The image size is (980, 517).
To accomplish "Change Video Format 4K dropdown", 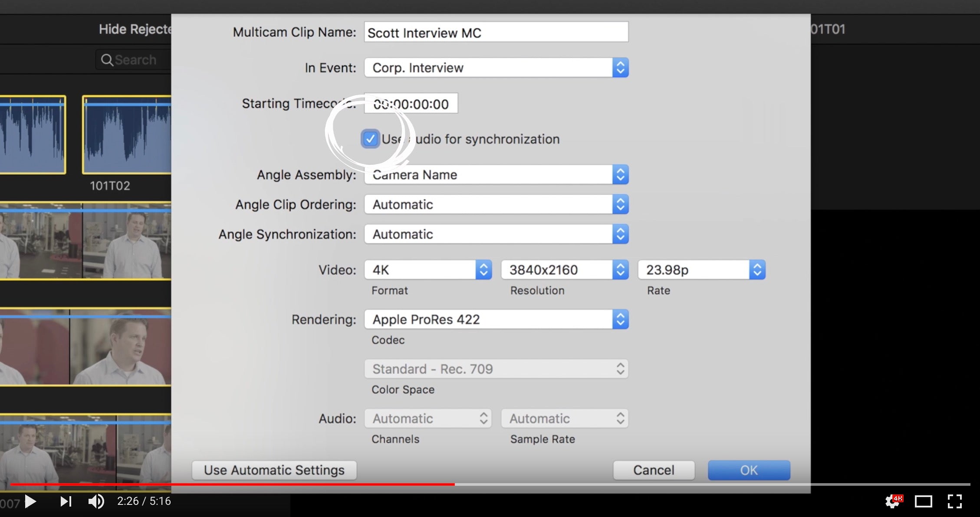I will click(x=428, y=270).
